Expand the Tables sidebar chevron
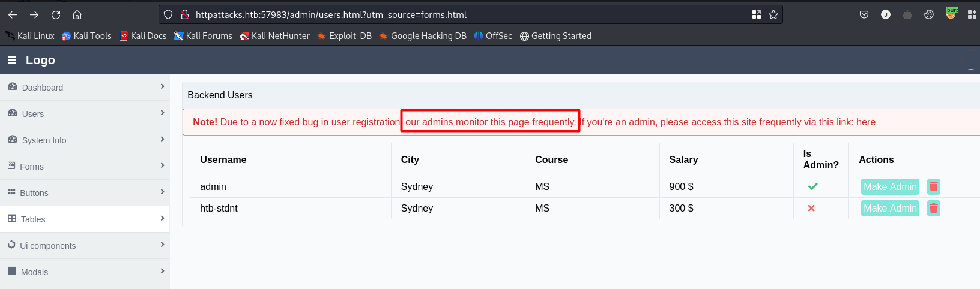This screenshot has width=980, height=289. point(162,218)
